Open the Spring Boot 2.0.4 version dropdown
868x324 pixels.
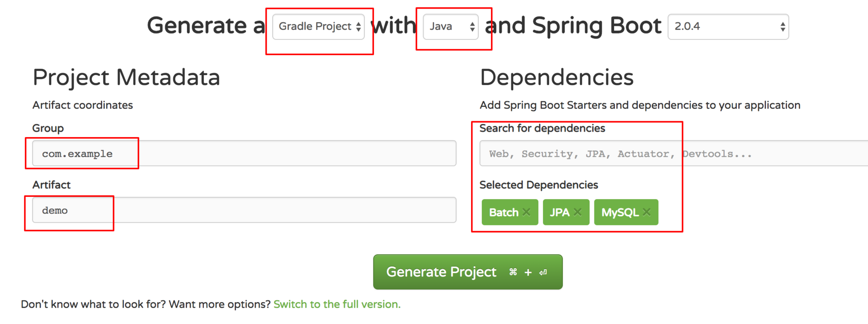point(728,27)
